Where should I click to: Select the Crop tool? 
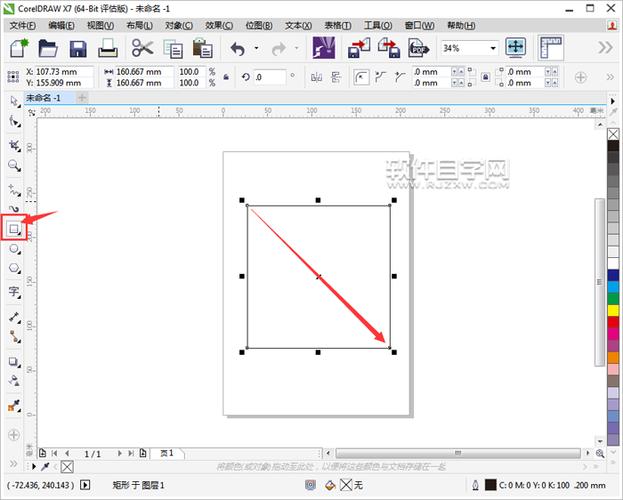click(15, 145)
